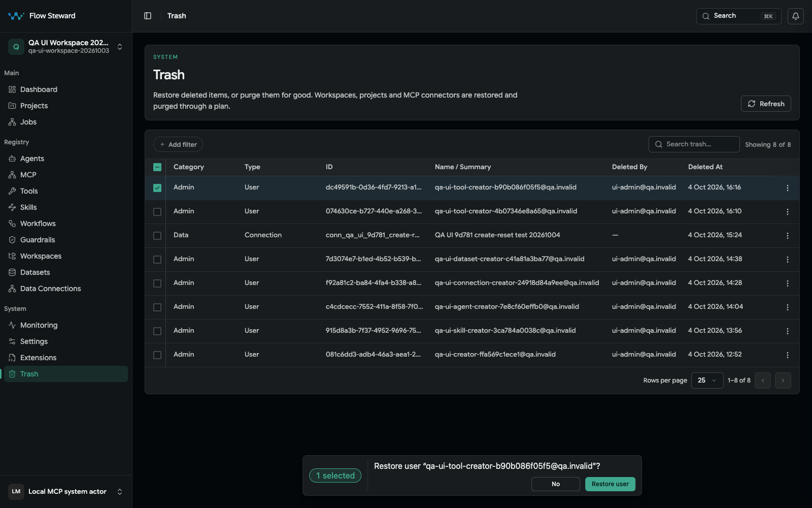
Task: Expand the QA UI Workspace switcher
Action: [66, 47]
